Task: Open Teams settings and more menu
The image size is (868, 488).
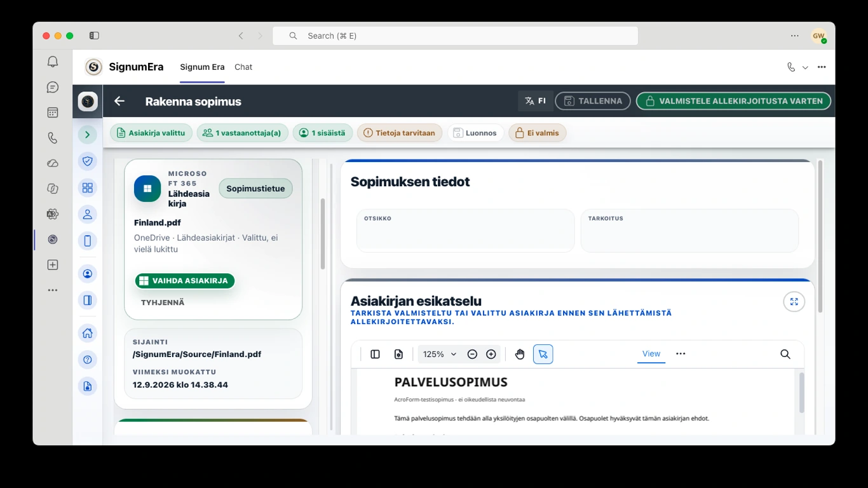Action: 795,36
